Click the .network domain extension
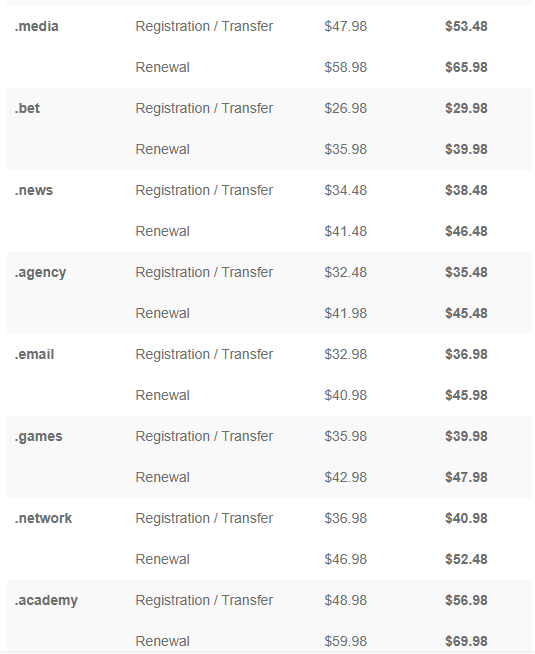Viewport: 535px width, 654px height. click(43, 518)
